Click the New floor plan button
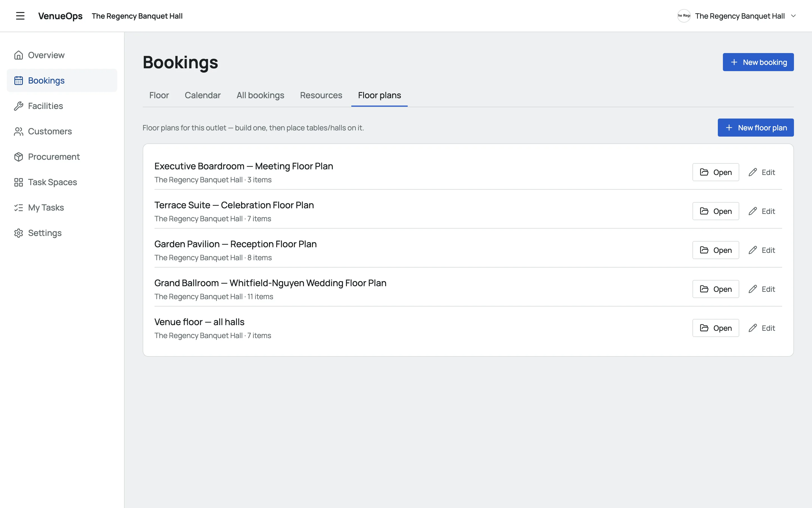This screenshot has width=812, height=508. point(756,128)
